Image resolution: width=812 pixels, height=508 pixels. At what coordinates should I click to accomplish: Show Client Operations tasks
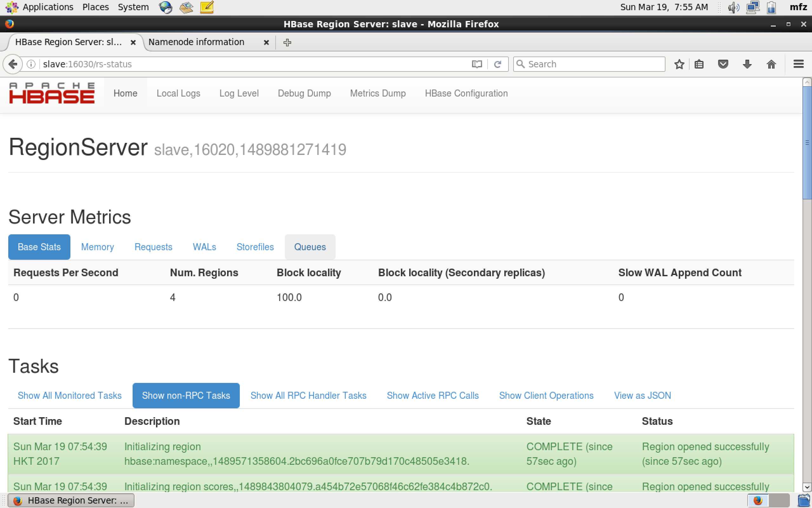[x=546, y=396]
